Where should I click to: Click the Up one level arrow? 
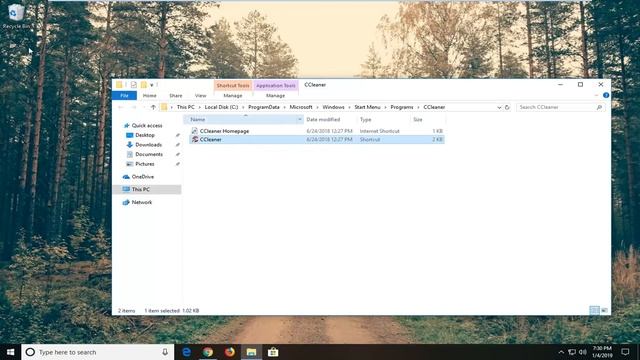click(153, 107)
